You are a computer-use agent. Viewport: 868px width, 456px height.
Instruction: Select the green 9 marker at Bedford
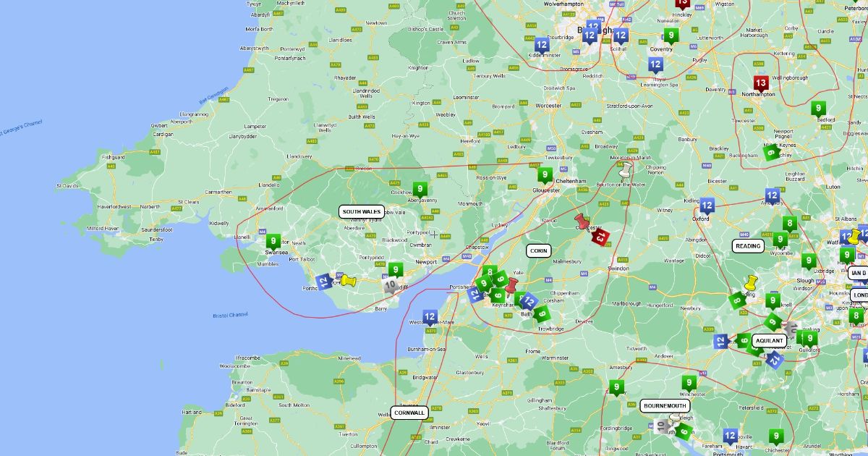pos(818,109)
